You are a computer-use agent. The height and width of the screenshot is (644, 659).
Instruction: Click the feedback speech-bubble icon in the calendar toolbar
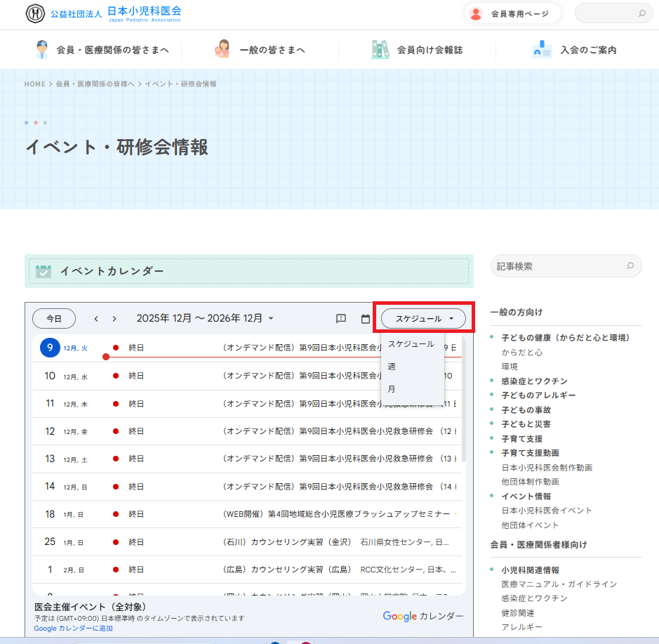(x=341, y=318)
